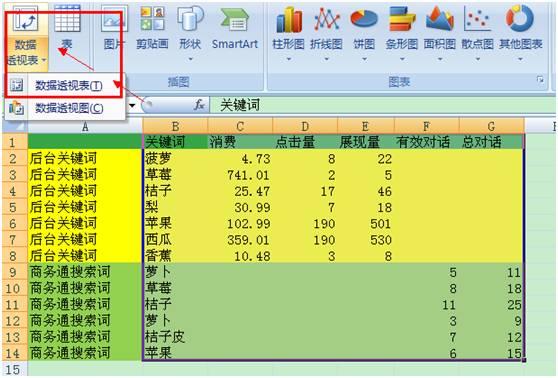The height and width of the screenshot is (378, 558).
Task: Click the formula bar containing 关键词
Action: [x=383, y=105]
